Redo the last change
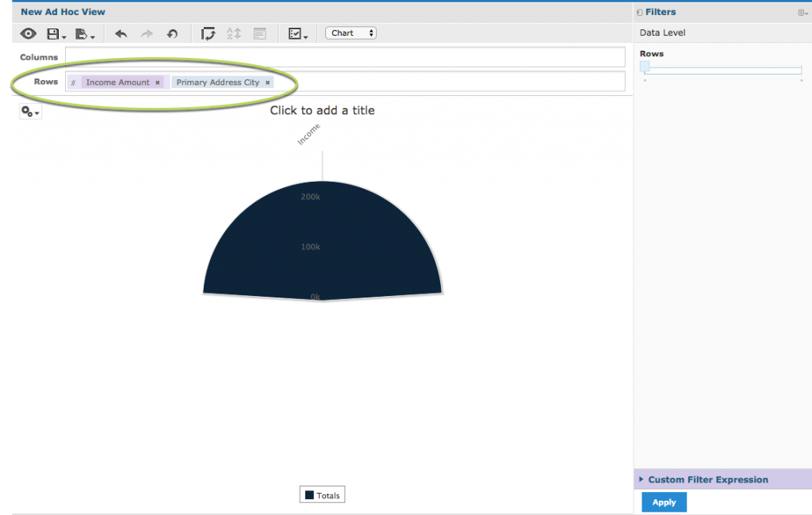Viewport: 812px width, 515px height. coord(146,33)
